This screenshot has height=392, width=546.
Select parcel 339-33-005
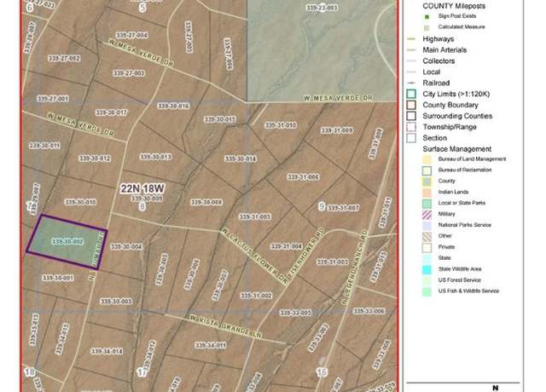(295, 313)
